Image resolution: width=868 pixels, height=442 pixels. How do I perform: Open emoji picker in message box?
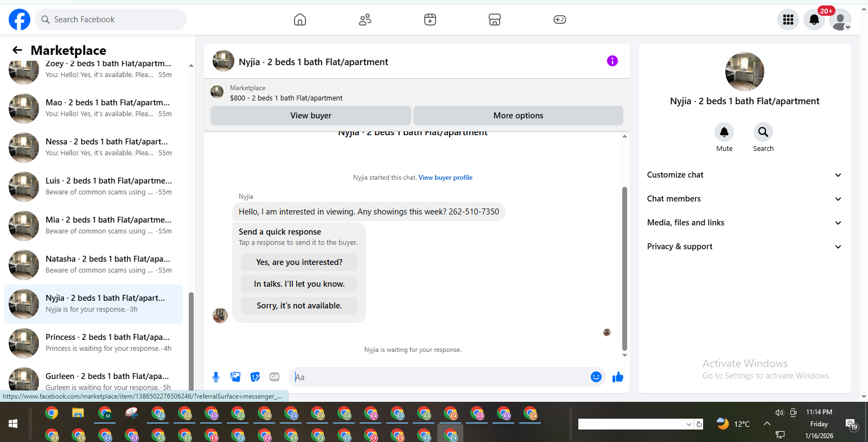(596, 377)
